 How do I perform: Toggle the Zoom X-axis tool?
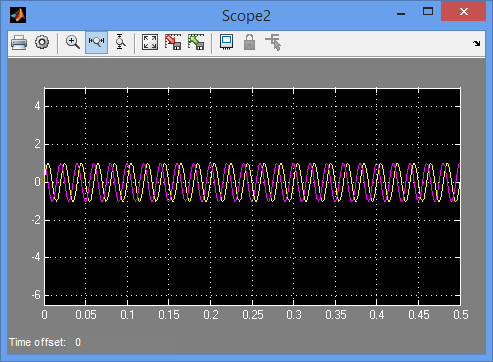[x=96, y=42]
